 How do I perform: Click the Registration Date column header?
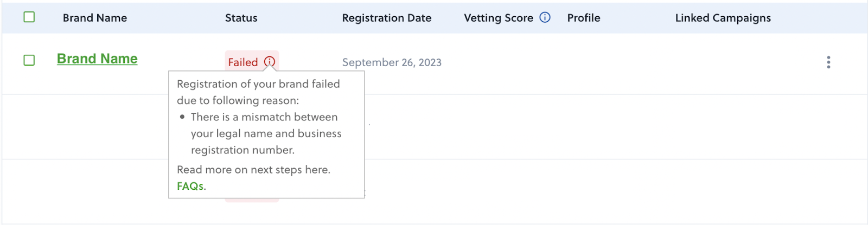tap(387, 18)
